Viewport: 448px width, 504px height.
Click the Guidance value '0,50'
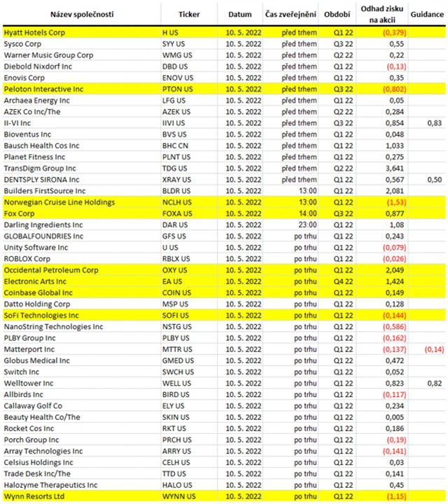tap(435, 180)
